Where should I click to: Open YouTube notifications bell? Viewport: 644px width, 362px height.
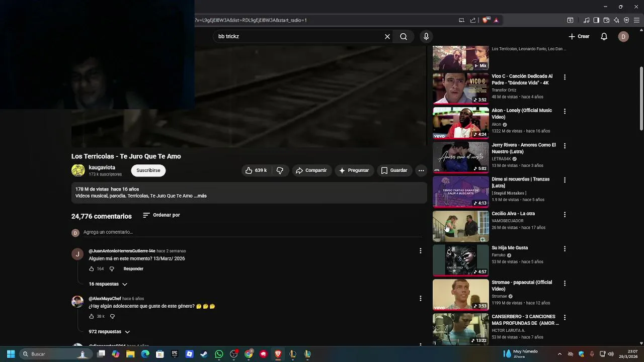[x=604, y=37]
